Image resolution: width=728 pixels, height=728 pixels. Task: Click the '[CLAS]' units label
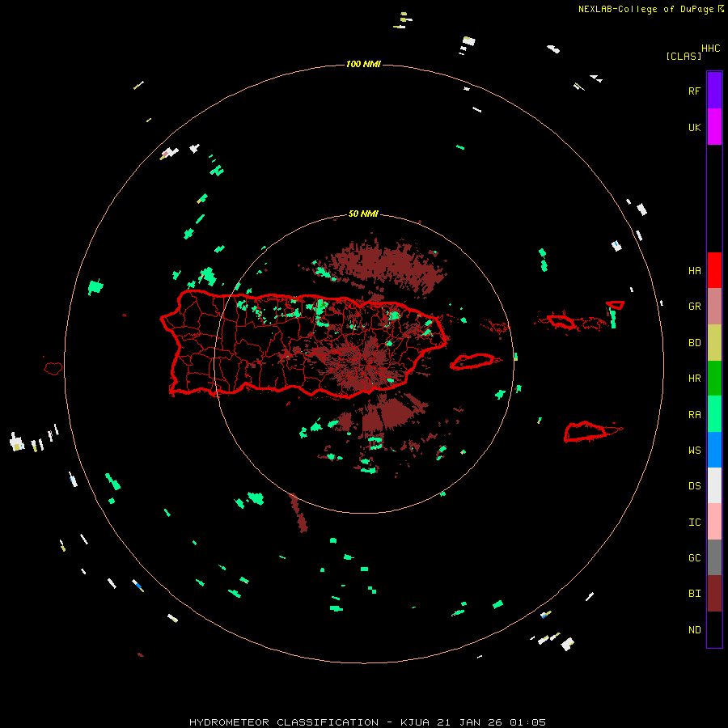(x=684, y=56)
